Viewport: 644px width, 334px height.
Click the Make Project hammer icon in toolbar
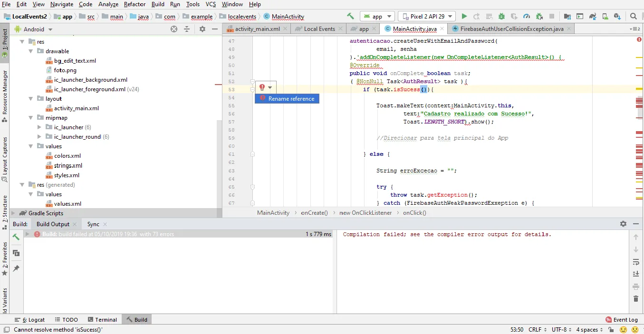(x=350, y=16)
